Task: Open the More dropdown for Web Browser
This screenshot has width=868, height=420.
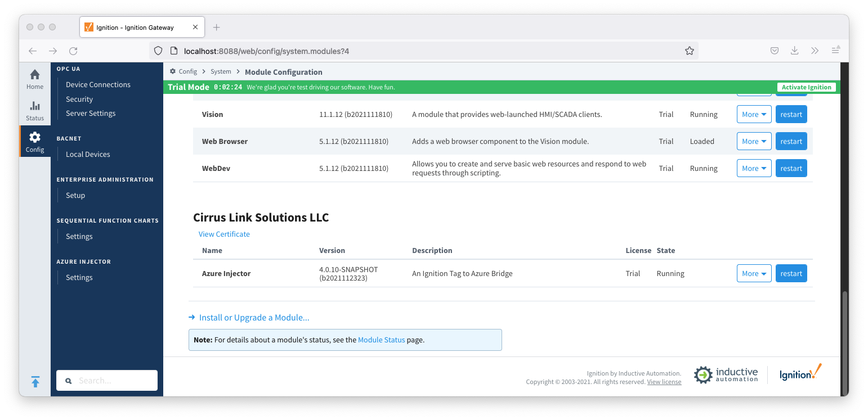Action: point(754,141)
